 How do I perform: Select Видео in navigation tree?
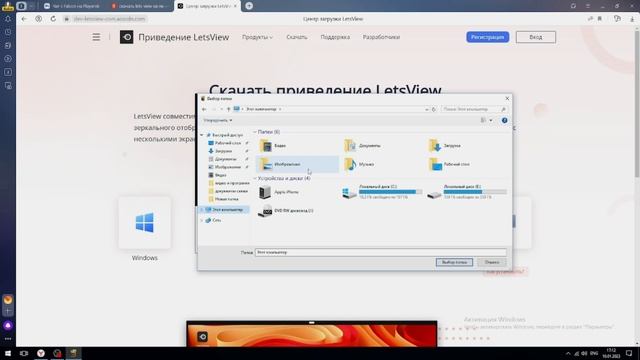click(x=220, y=175)
